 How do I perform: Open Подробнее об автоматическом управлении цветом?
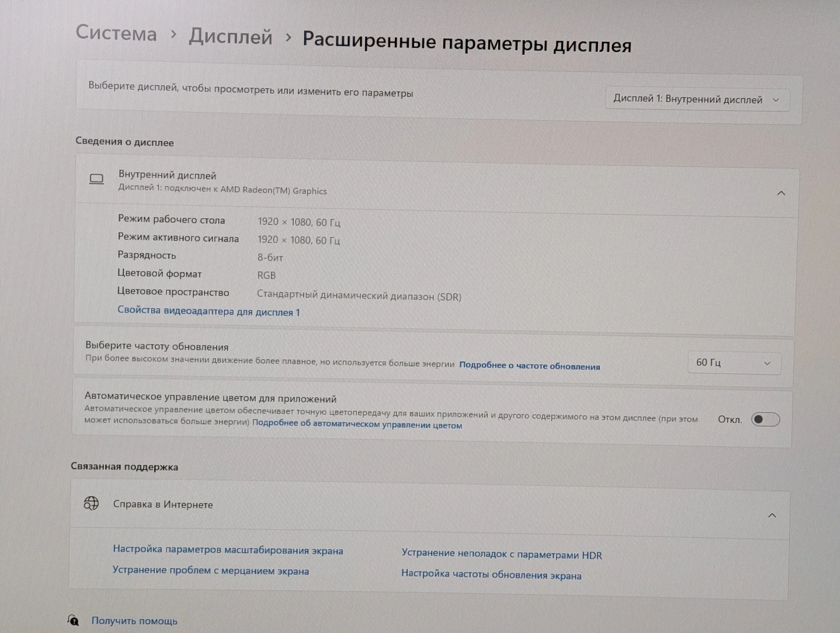(x=357, y=424)
